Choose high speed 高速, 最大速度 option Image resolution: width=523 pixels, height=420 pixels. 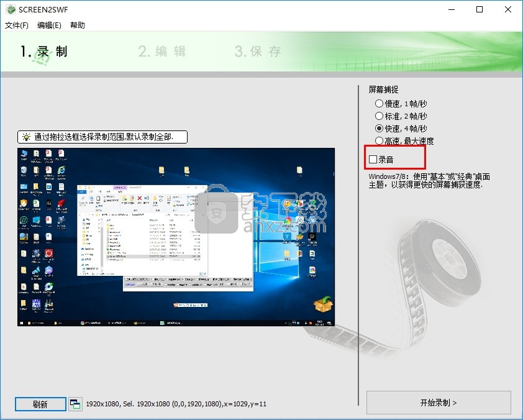click(404, 141)
